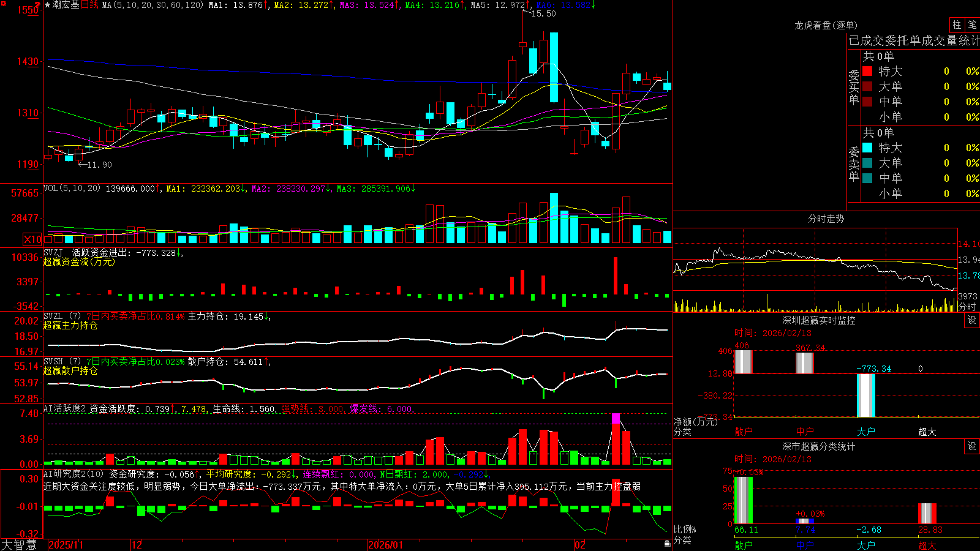Click the MA1: 13.876 value
Image resolution: width=980 pixels, height=551 pixels.
click(x=235, y=5)
